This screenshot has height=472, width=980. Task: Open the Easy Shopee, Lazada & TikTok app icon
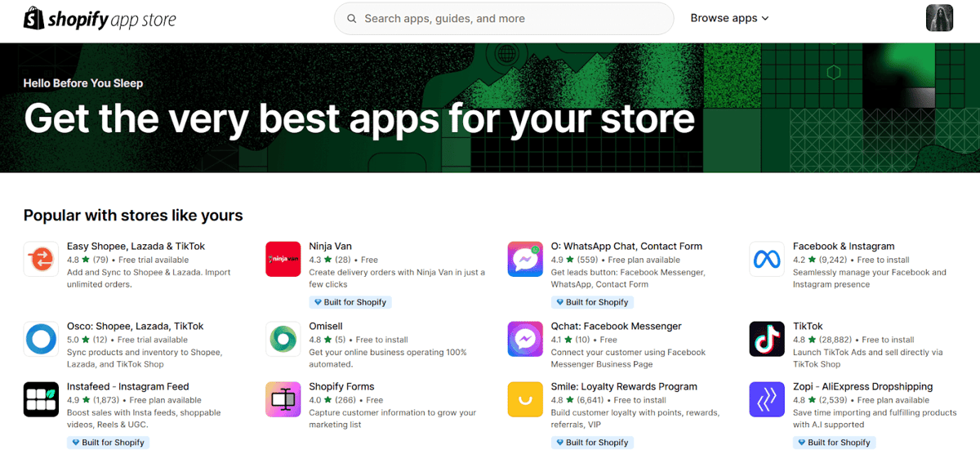pos(40,259)
